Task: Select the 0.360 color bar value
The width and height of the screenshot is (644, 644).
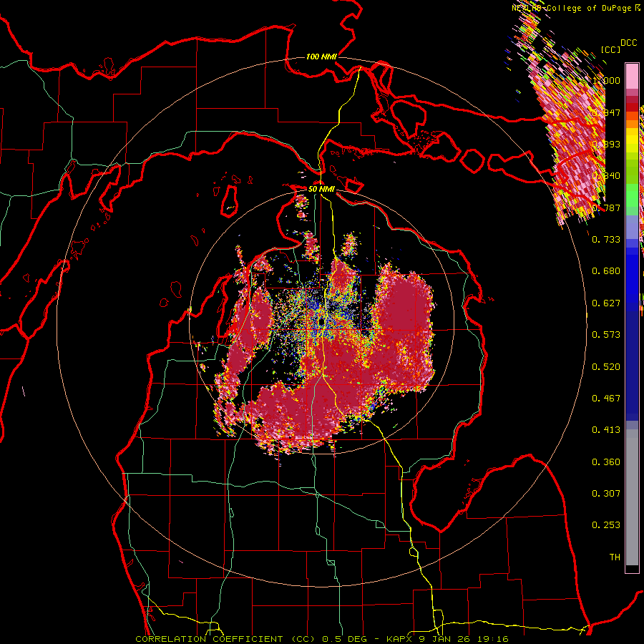Action: point(606,462)
